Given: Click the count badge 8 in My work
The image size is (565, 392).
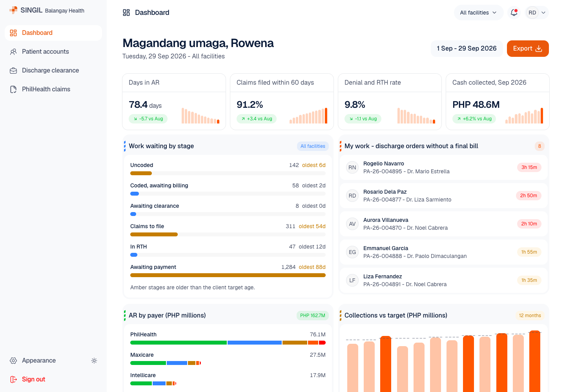Looking at the screenshot, I should tap(539, 146).
